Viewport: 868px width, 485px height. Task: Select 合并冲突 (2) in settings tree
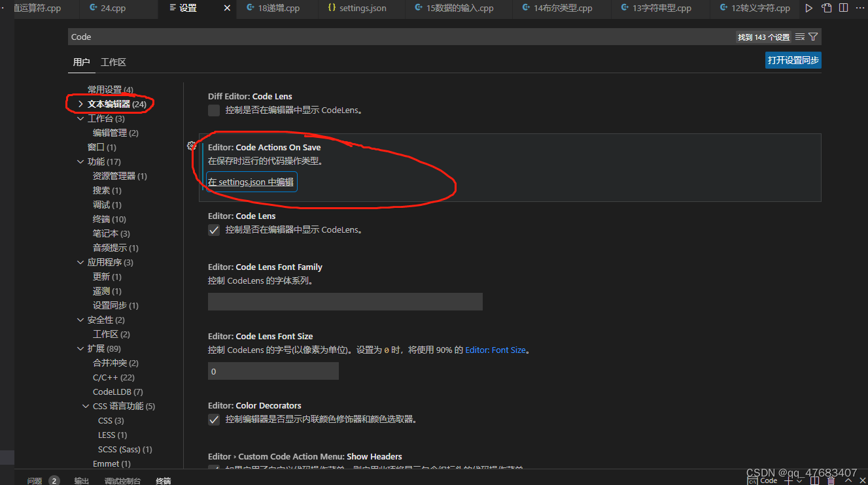(116, 363)
